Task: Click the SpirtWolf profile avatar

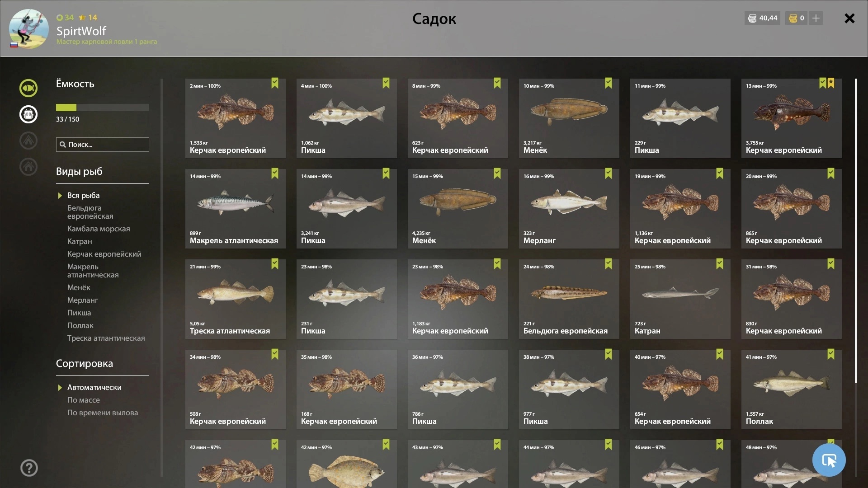Action: click(28, 28)
